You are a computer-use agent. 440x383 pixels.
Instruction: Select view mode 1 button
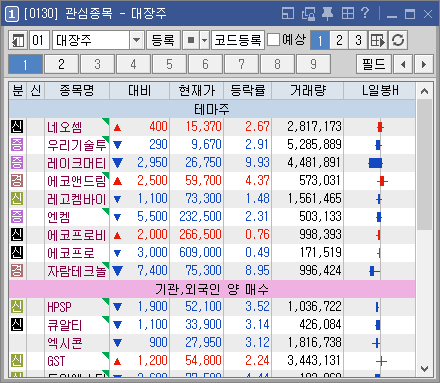[320, 40]
